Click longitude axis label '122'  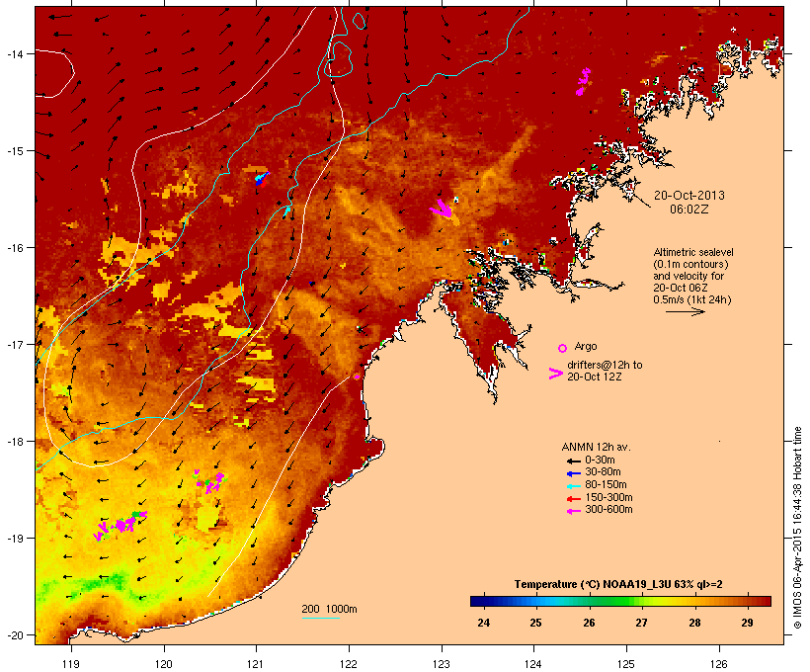pos(349,664)
